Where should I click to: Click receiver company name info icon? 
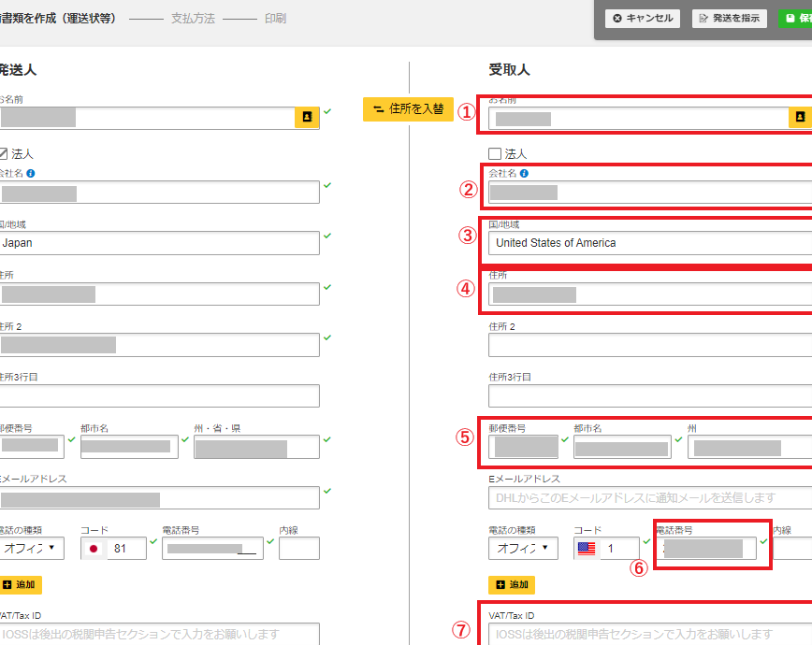[x=524, y=174]
